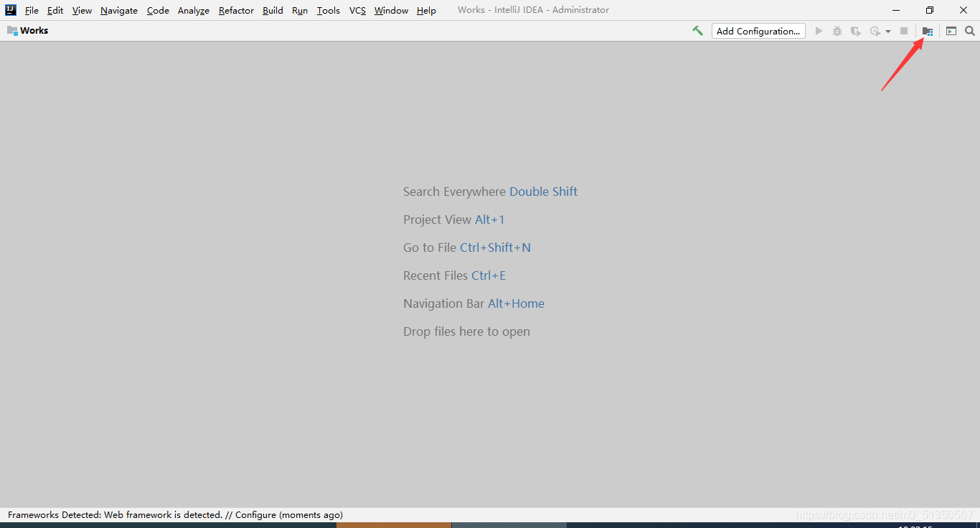The width and height of the screenshot is (980, 528).
Task: Click the Frameworks Detected status bar message
Action: 175,515
